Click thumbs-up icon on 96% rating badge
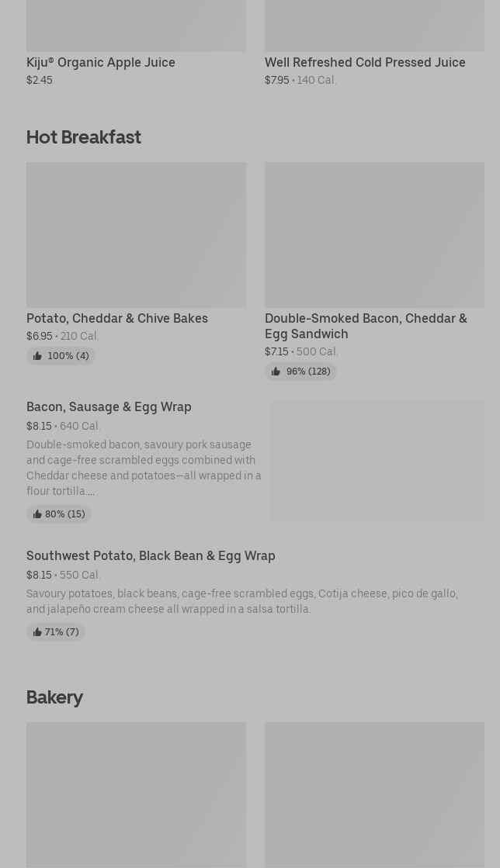Viewport: 500px width, 868px height. 276,372
